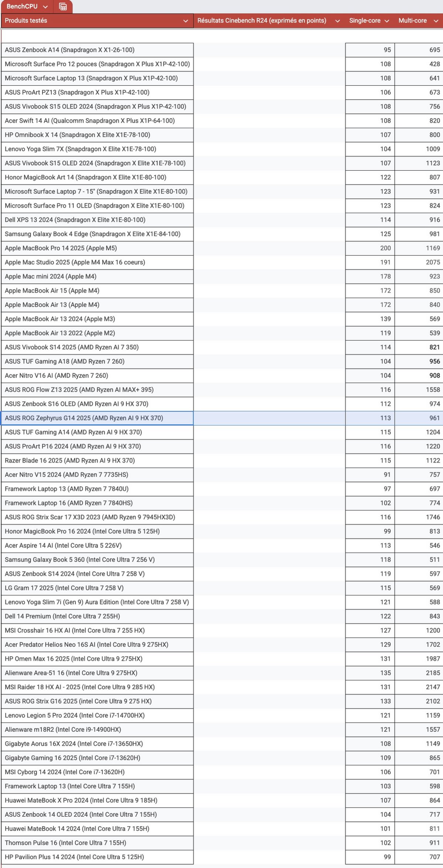Select ASUS ROG Flow Z13 2025 cell
This screenshot has height=868, width=443.
coord(97,390)
